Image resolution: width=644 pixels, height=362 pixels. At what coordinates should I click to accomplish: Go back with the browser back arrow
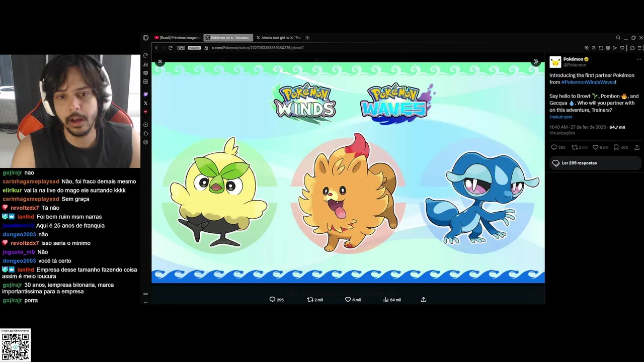[156, 48]
